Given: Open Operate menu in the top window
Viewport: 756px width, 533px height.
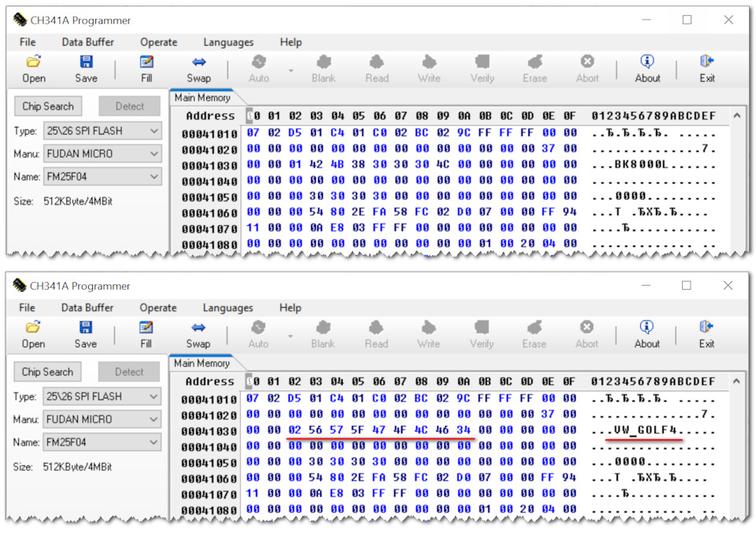Looking at the screenshot, I should (x=158, y=42).
